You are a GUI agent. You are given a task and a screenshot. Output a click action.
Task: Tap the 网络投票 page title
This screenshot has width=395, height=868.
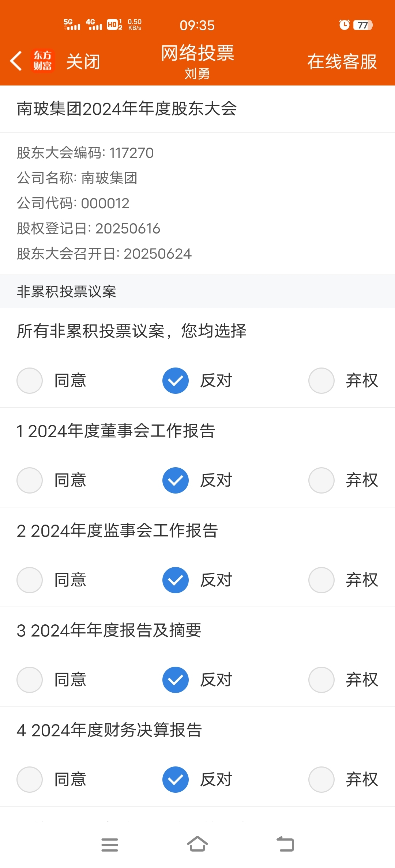(x=197, y=53)
